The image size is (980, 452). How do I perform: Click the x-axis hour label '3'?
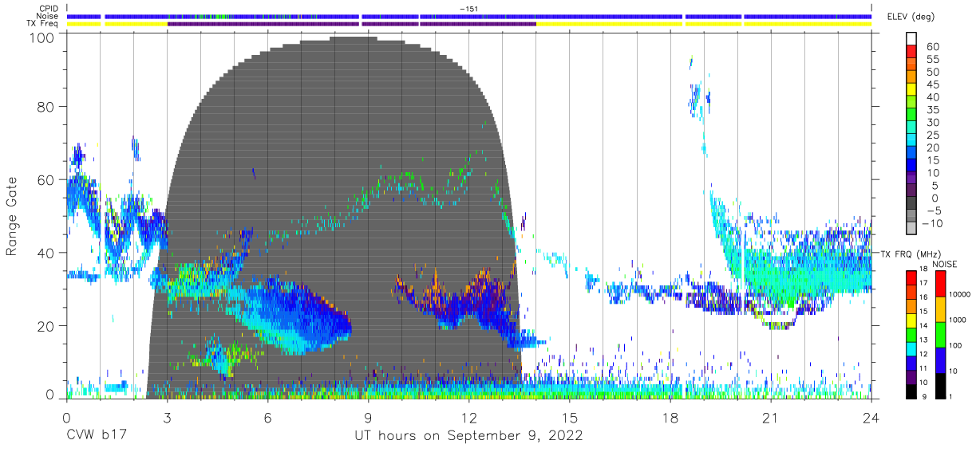[167, 417]
